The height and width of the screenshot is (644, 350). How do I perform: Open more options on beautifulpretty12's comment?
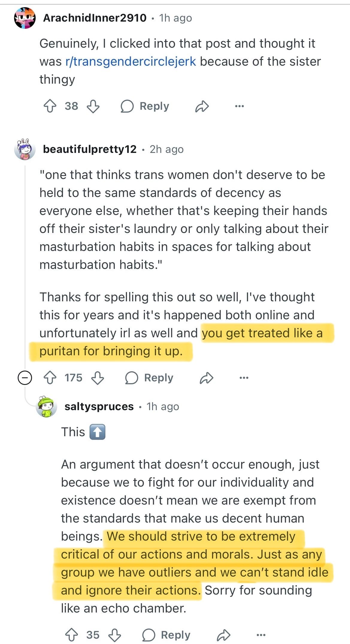[x=244, y=378]
